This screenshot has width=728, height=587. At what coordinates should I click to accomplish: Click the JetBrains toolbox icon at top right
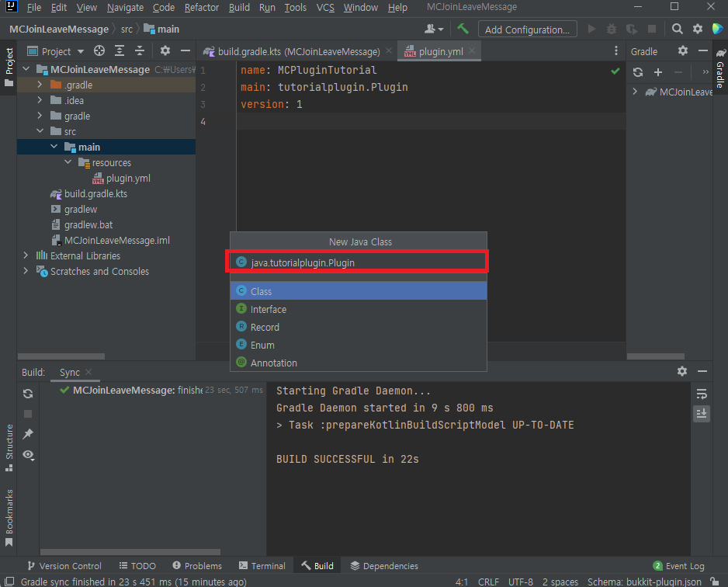(x=717, y=29)
